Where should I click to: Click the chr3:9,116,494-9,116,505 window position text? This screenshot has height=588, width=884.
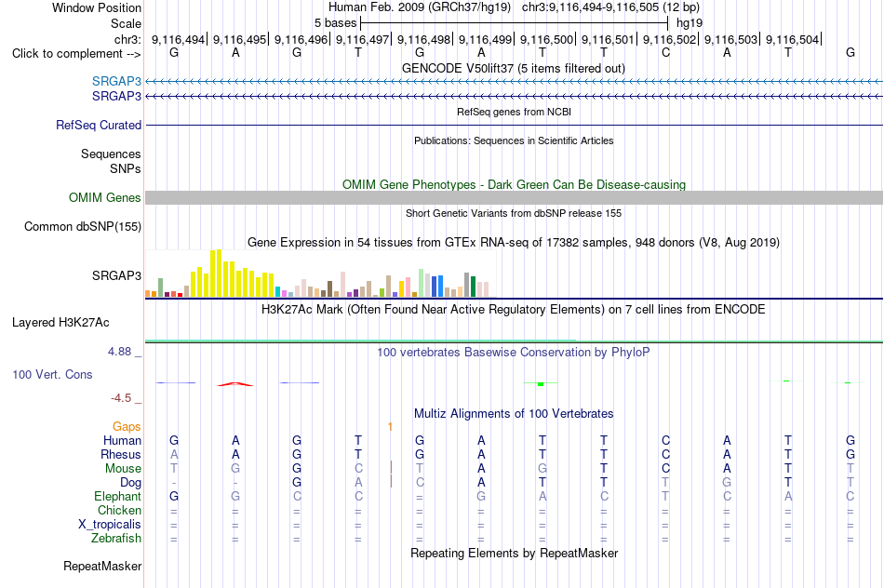(610, 7)
